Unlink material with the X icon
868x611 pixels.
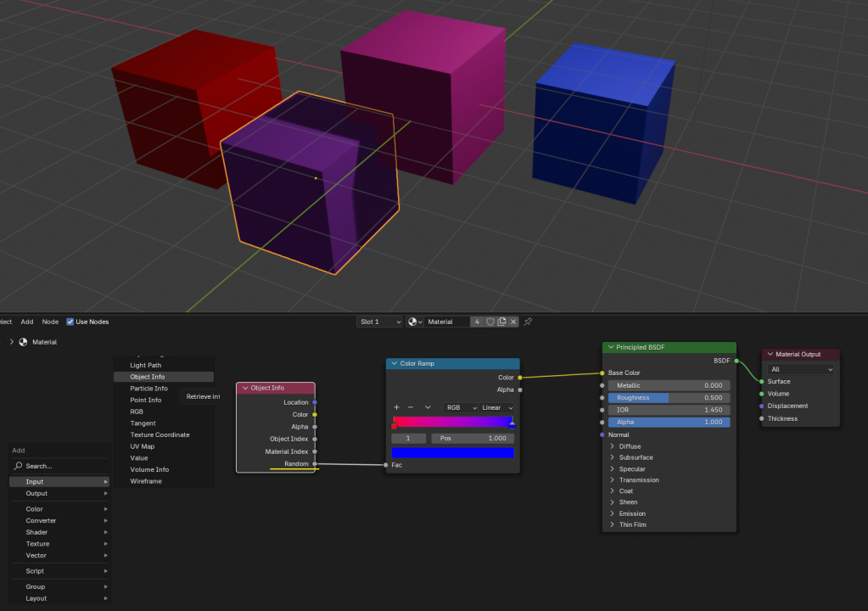pos(513,322)
